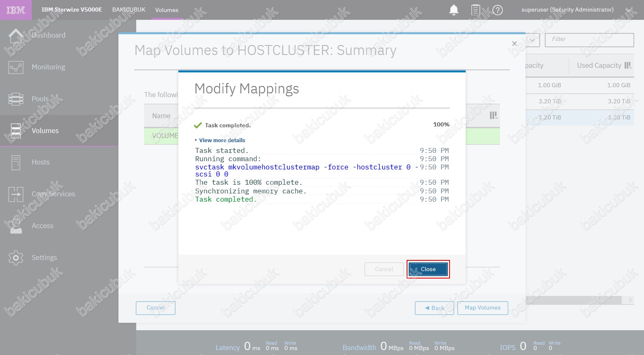Click 'Synchronizing memory cache.' log line

[251, 191]
